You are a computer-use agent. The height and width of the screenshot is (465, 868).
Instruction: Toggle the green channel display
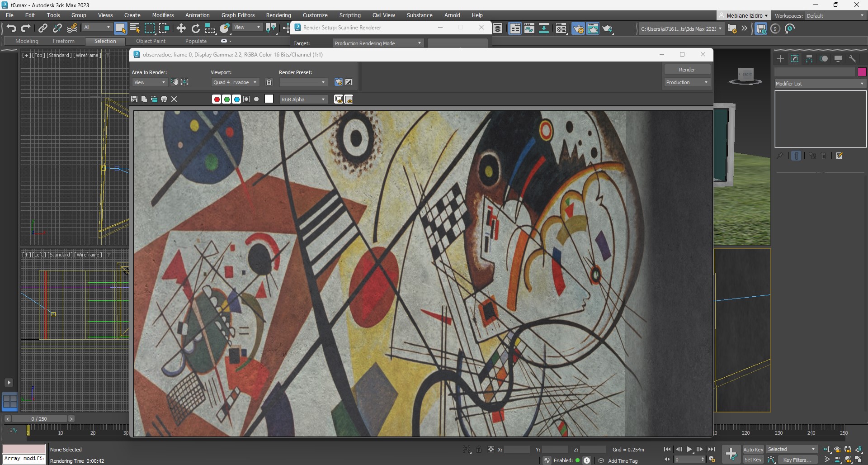click(x=226, y=99)
